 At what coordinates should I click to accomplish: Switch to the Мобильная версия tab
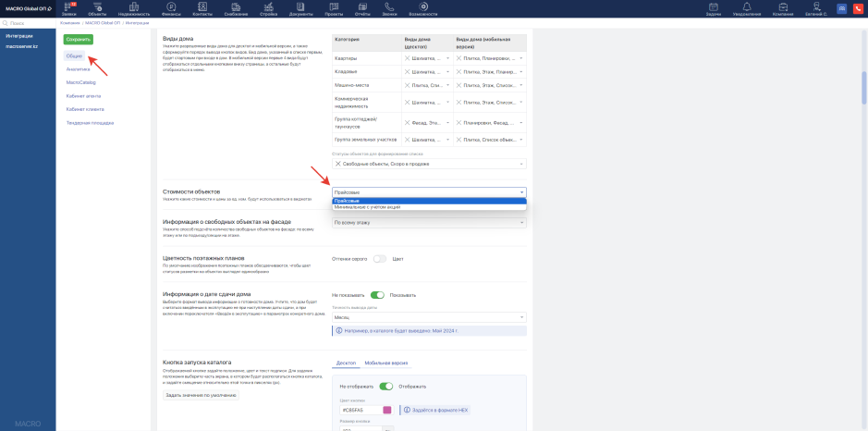click(385, 363)
